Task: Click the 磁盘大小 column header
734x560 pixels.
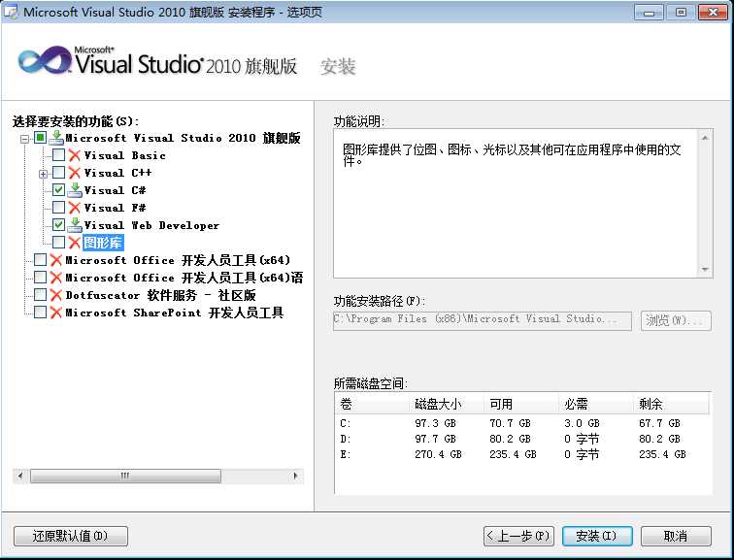Action: coord(447,404)
